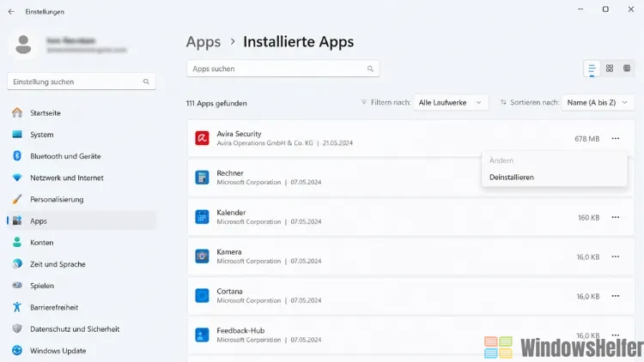Open the user profile avatar
The width and height of the screenshot is (644, 362).
point(23,45)
